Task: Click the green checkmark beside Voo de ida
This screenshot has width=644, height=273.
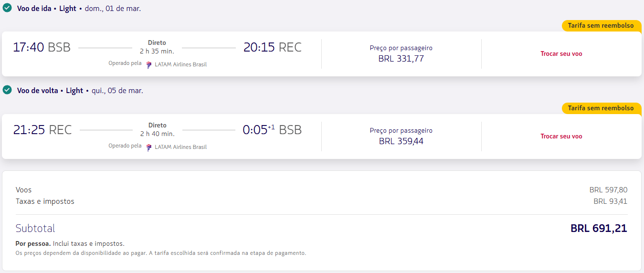Action: coord(7,8)
